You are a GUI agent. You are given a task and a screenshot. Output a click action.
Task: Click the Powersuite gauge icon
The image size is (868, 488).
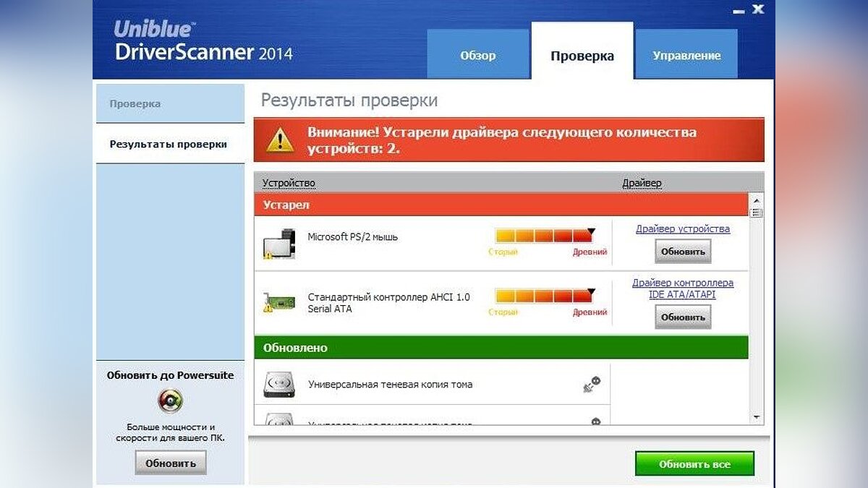(x=170, y=400)
